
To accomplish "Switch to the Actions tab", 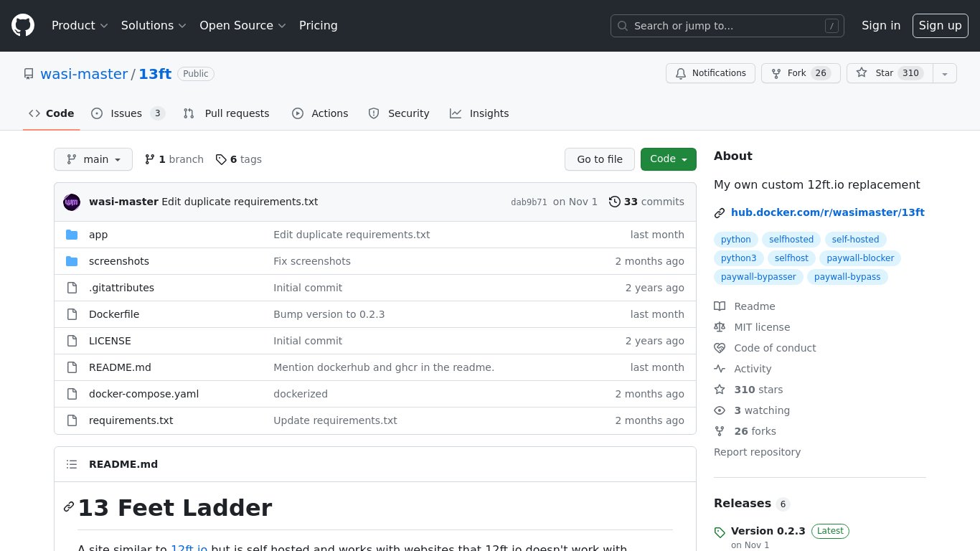I will click(x=320, y=113).
